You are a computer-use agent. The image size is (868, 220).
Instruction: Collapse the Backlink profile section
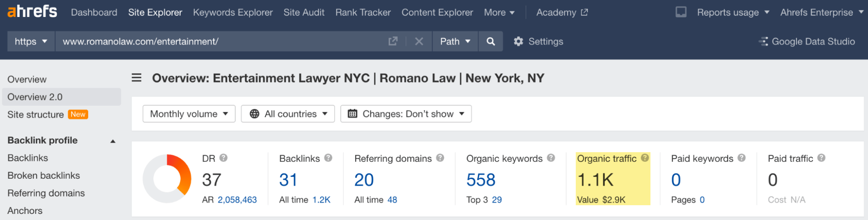pos(113,141)
